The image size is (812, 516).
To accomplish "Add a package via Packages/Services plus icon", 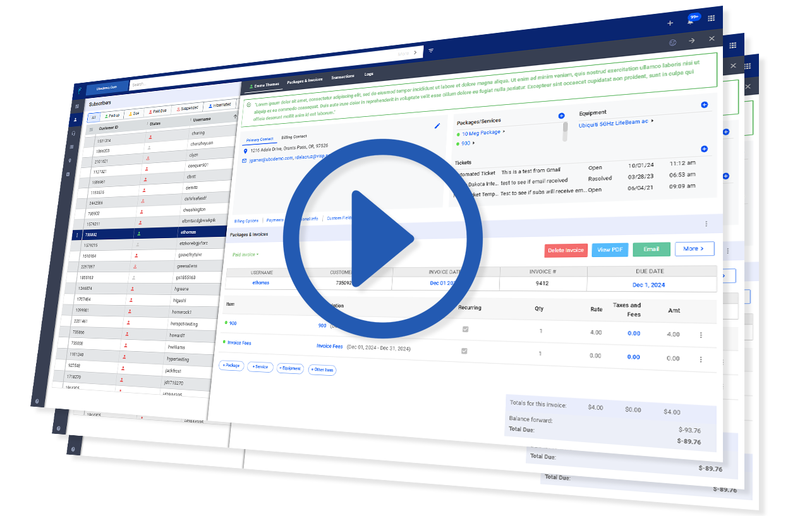I will point(561,116).
